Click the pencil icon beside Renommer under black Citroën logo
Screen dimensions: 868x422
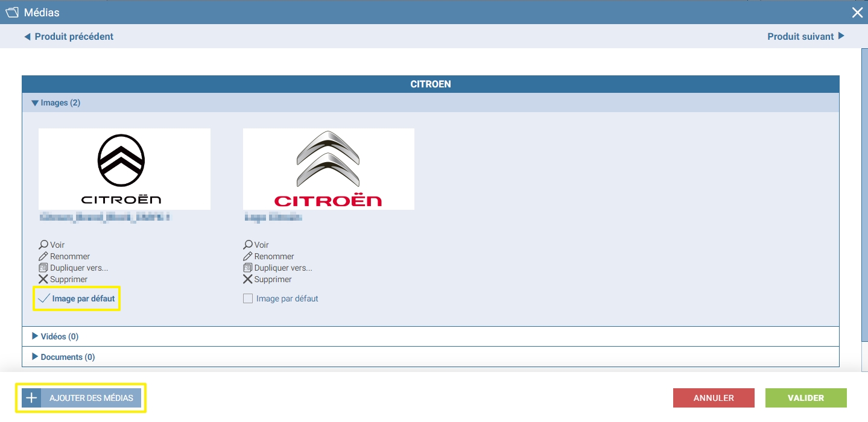click(x=43, y=256)
